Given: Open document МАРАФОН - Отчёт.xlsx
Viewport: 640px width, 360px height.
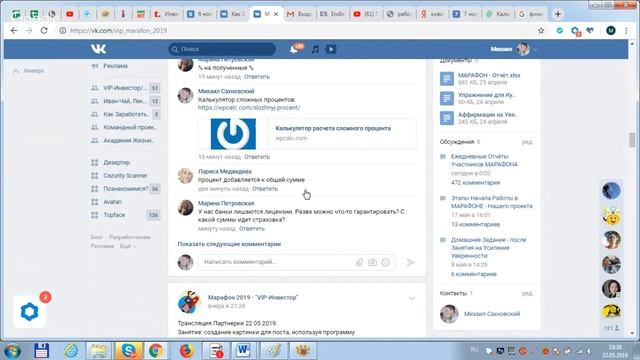Looking at the screenshot, I should 489,76.
